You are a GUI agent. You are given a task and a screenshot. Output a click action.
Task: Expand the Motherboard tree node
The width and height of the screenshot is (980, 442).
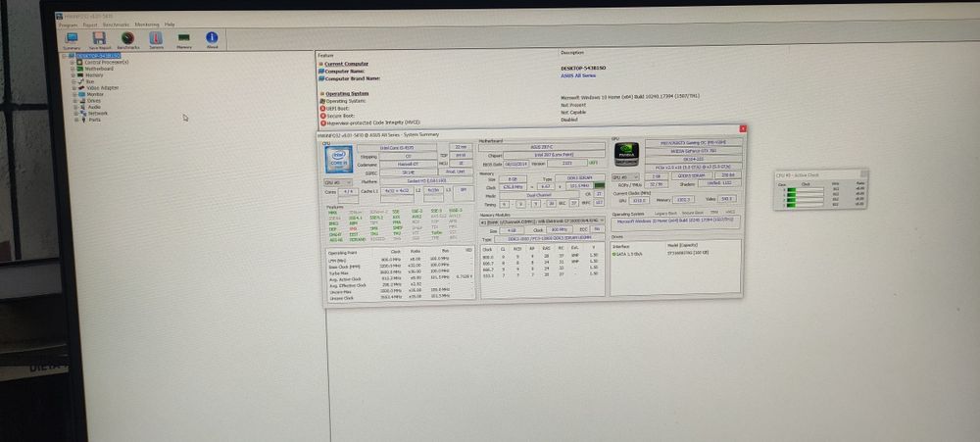(x=73, y=69)
